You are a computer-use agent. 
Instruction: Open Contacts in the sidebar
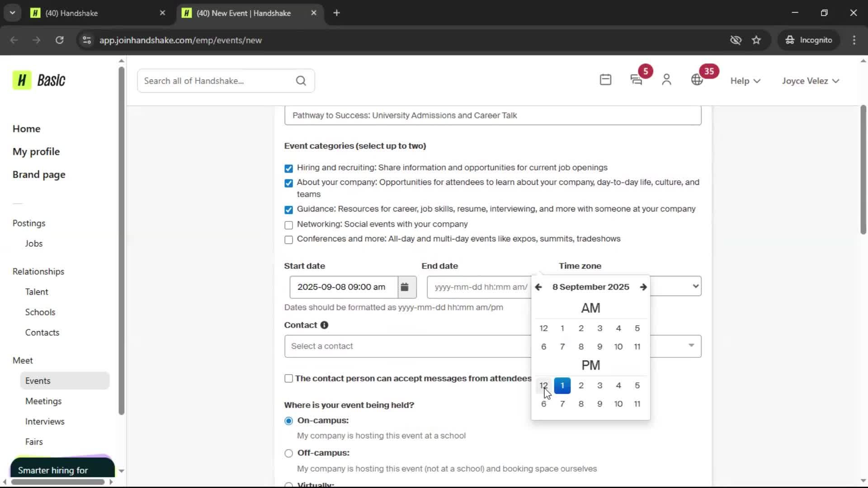(42, 333)
